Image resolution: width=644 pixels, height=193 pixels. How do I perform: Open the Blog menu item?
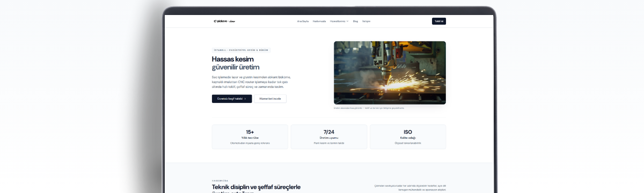click(x=355, y=21)
